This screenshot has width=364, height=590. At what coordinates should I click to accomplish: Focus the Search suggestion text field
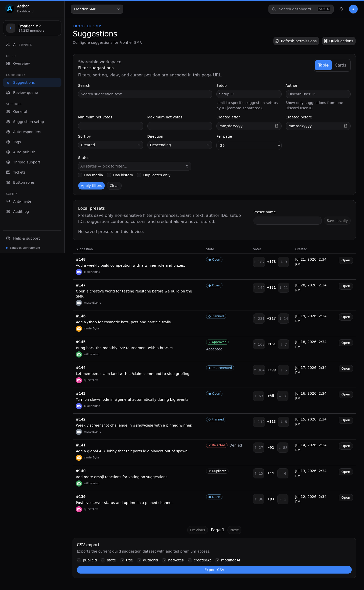pyautogui.click(x=145, y=94)
